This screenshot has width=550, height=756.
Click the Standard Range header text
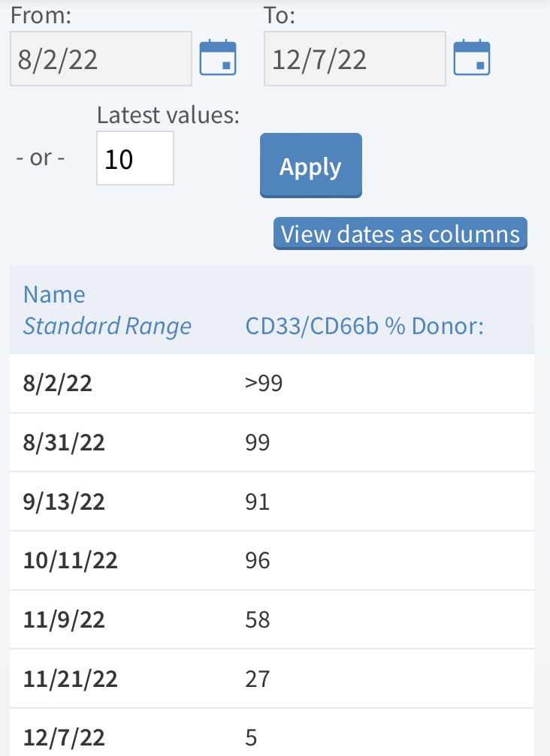click(x=107, y=327)
